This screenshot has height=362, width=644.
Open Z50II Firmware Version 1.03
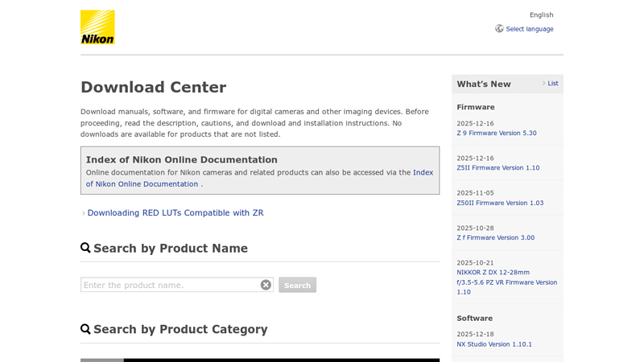(500, 203)
